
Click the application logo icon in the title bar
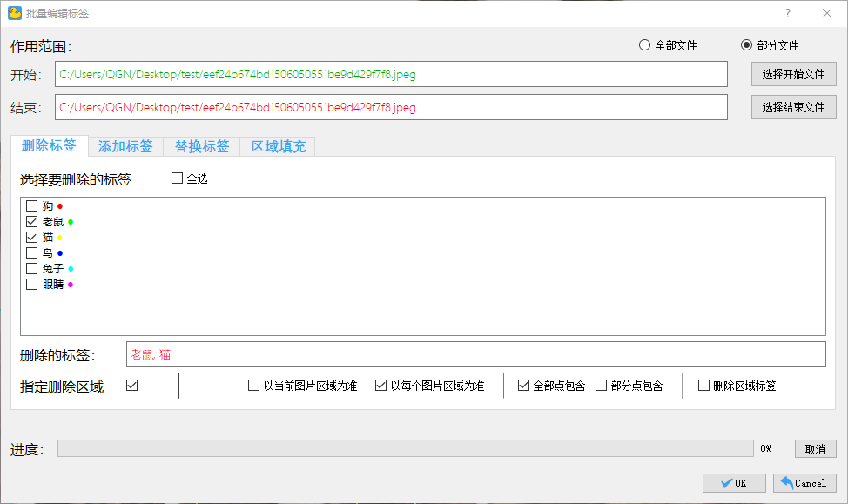tap(15, 13)
